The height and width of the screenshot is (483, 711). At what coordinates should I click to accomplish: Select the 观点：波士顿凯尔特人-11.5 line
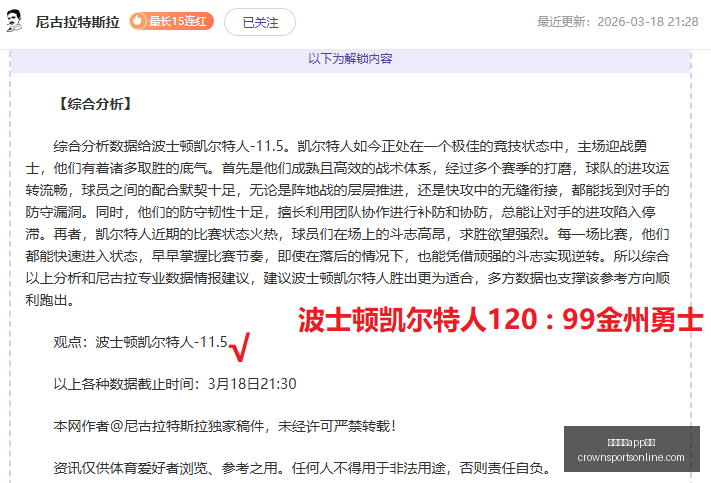(140, 342)
